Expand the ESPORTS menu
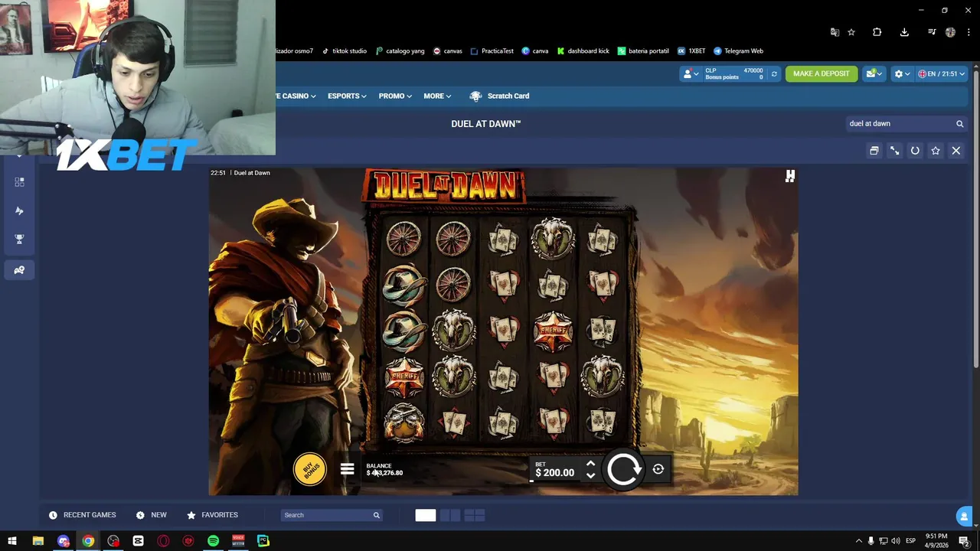The width and height of the screenshot is (980, 551). [x=347, y=96]
